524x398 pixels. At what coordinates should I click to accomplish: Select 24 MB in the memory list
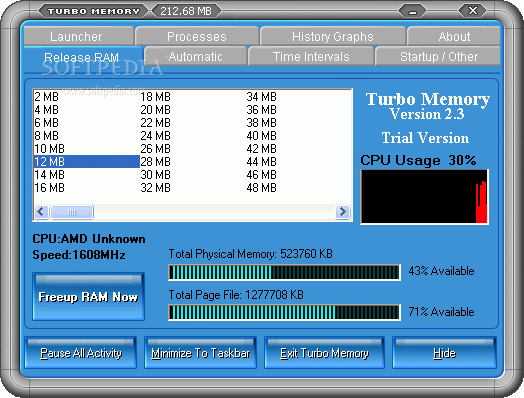(155, 136)
